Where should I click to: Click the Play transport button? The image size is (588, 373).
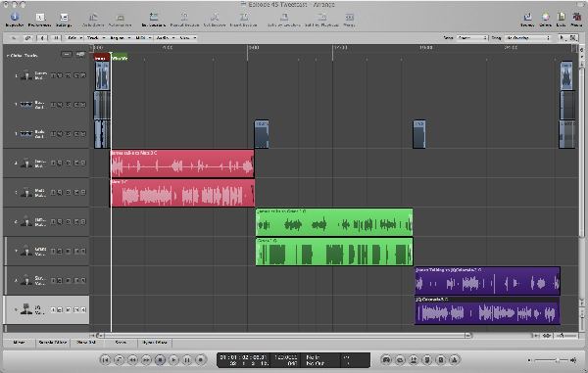click(173, 360)
